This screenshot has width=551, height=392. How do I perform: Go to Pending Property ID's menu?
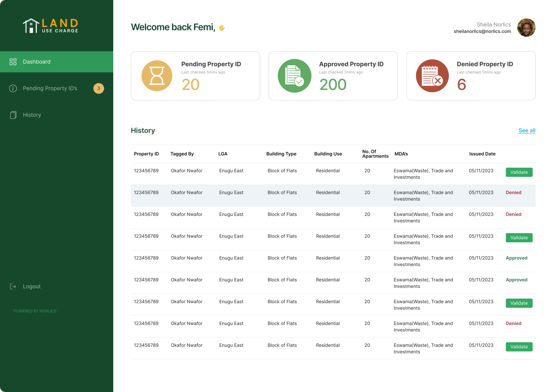pyautogui.click(x=57, y=89)
